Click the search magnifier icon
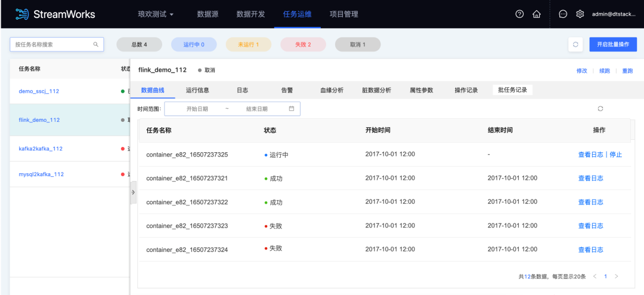The width and height of the screenshot is (644, 295). pos(95,44)
